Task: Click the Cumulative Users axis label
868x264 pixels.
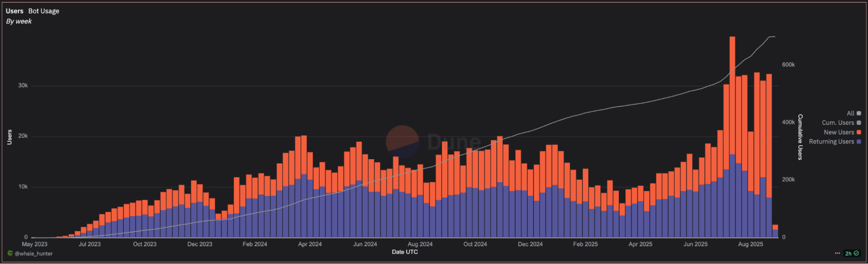Action: pyautogui.click(x=800, y=137)
